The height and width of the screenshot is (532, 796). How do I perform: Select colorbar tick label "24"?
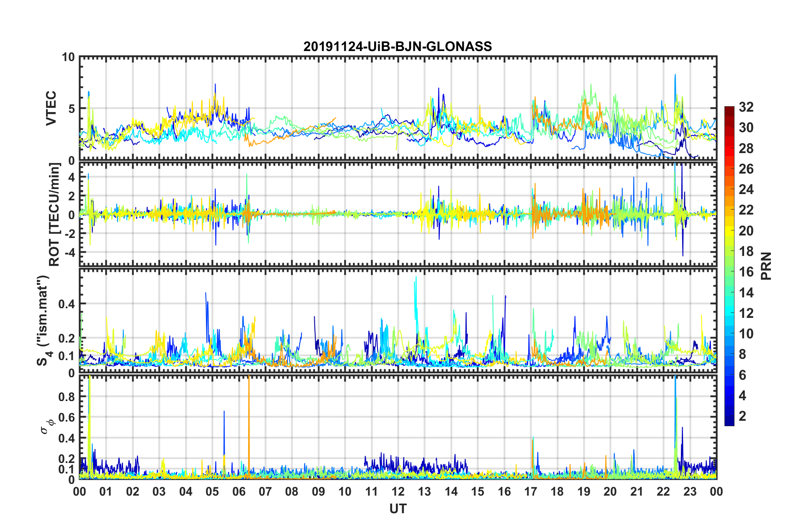(x=746, y=189)
